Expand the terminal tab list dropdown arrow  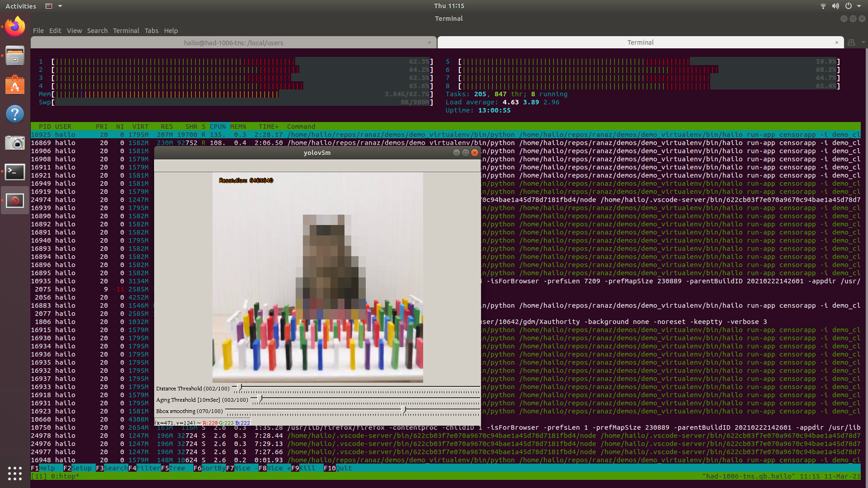863,42
